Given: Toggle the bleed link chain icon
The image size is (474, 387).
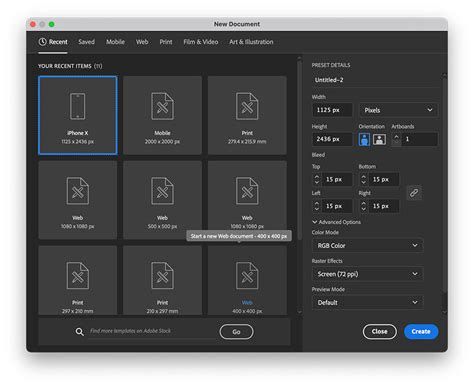Looking at the screenshot, I should (414, 193).
